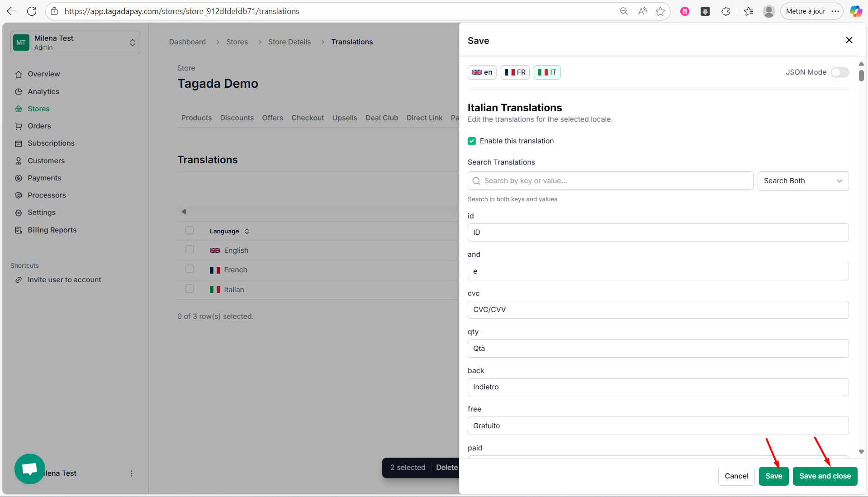Open Billing Reports in the sidebar
Viewport: 868px width, 497px height.
tap(52, 230)
